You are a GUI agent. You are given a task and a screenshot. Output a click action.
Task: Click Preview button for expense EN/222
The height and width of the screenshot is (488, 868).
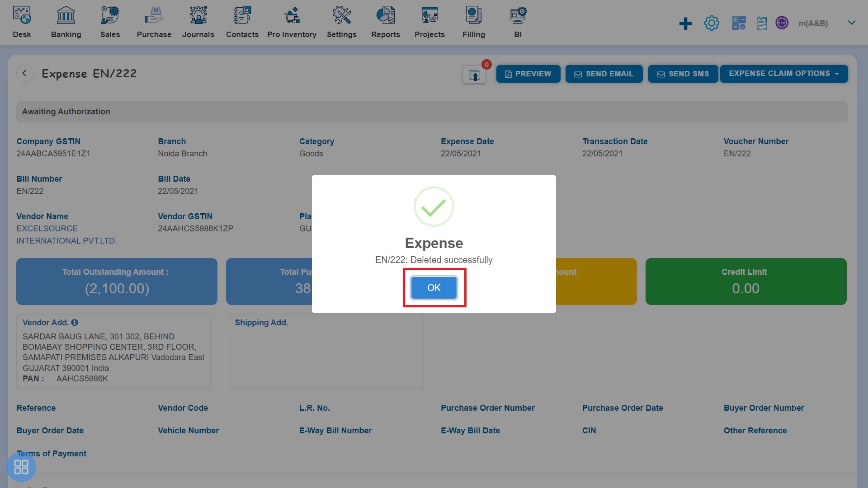(528, 74)
